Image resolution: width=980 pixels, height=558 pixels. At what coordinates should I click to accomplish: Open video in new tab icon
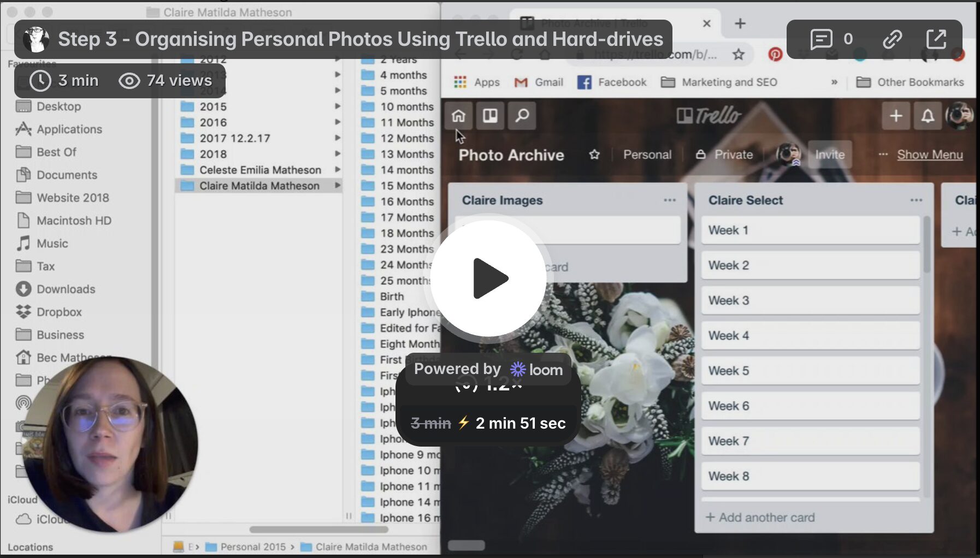936,39
